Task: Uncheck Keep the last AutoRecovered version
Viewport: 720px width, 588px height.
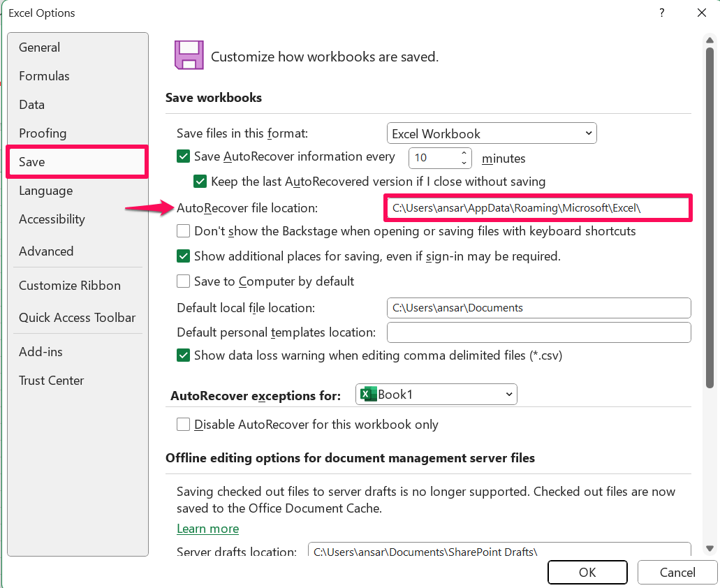Action: (x=200, y=182)
